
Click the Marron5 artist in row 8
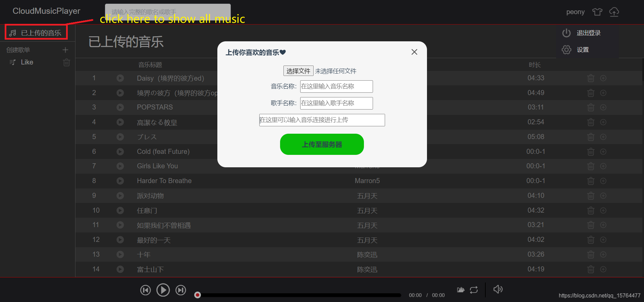pyautogui.click(x=367, y=181)
